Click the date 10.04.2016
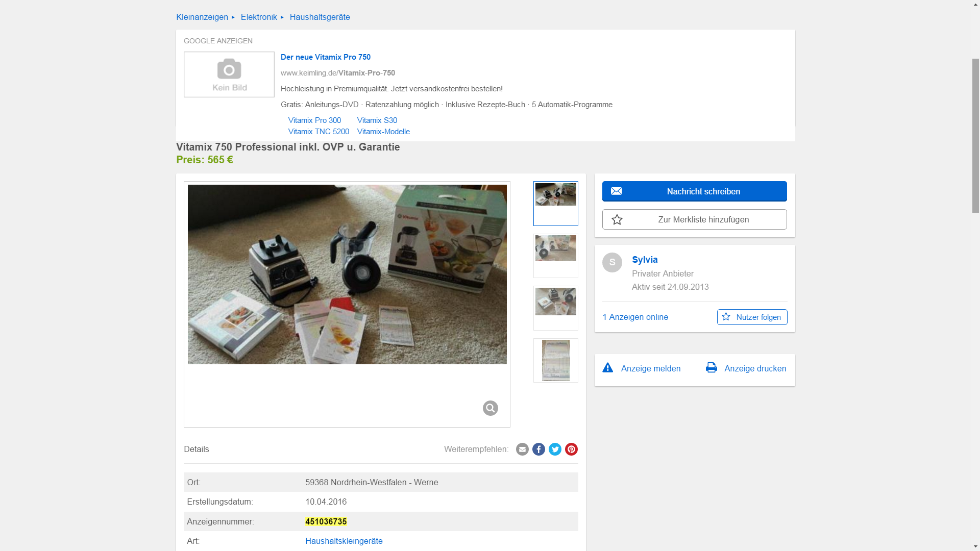980x551 pixels. tap(326, 502)
